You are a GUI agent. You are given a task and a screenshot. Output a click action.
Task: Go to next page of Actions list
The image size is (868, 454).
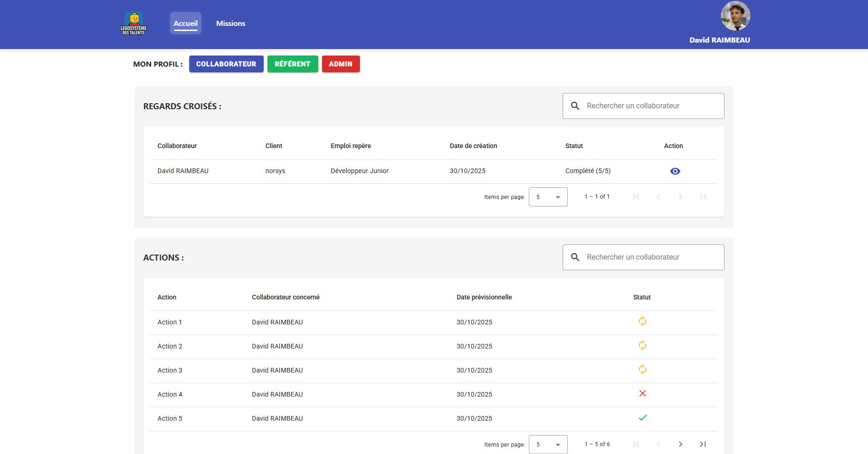click(680, 444)
